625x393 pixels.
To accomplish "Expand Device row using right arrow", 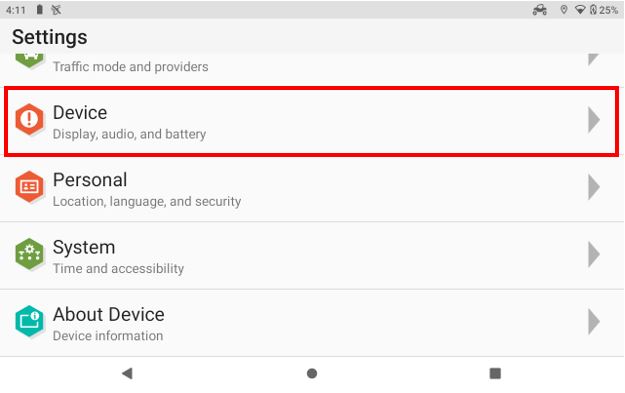I will [x=594, y=120].
